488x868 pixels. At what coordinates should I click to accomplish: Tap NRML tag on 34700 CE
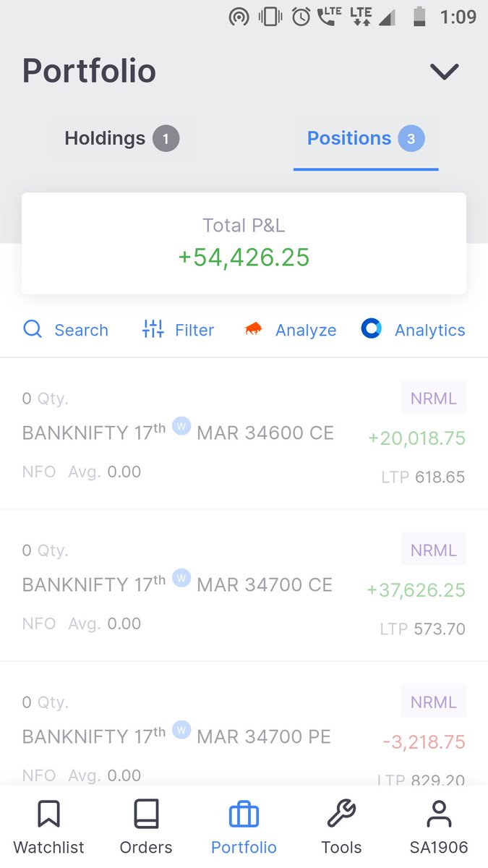click(434, 550)
